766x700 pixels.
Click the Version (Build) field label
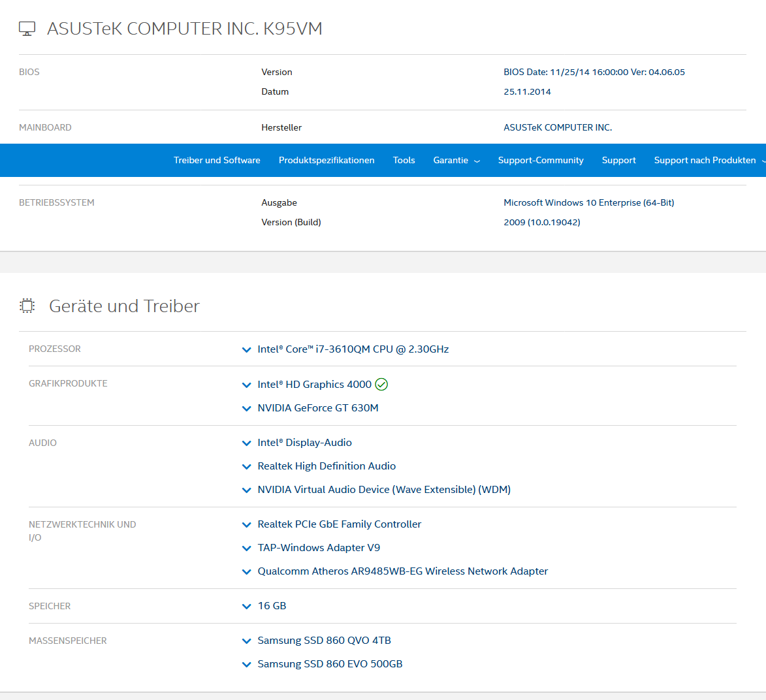click(x=291, y=222)
